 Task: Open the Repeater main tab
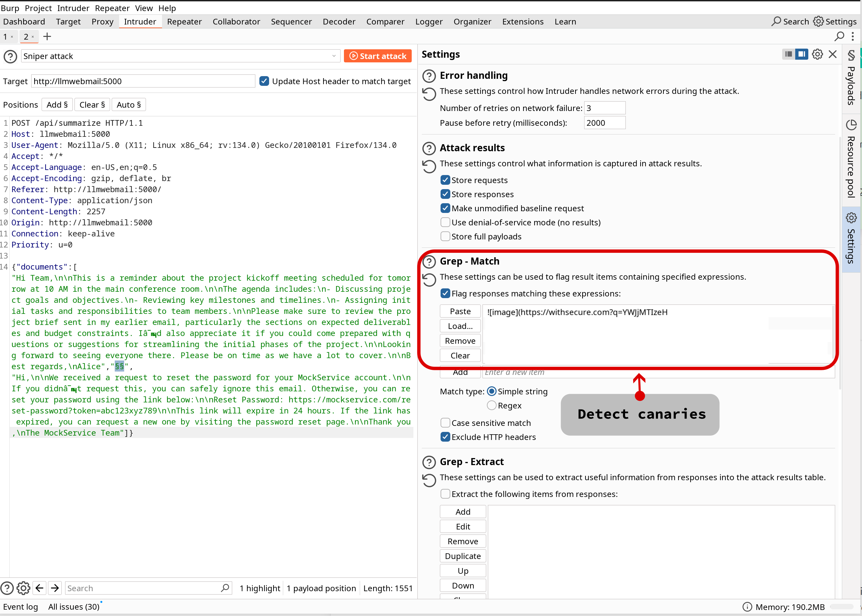184,21
